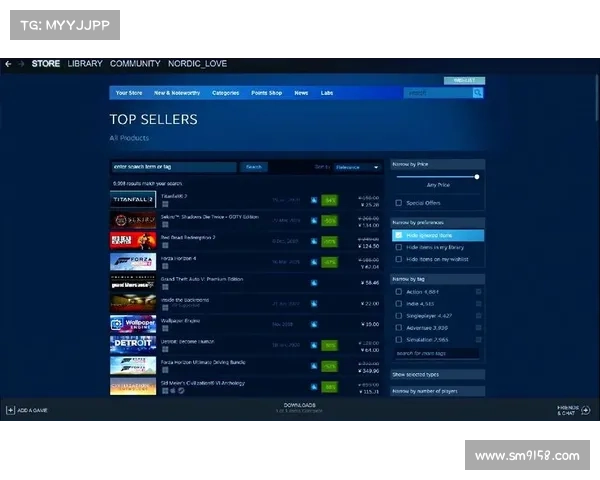The height and width of the screenshot is (480, 600).
Task: Click the back navigation arrow
Action: click(8, 64)
